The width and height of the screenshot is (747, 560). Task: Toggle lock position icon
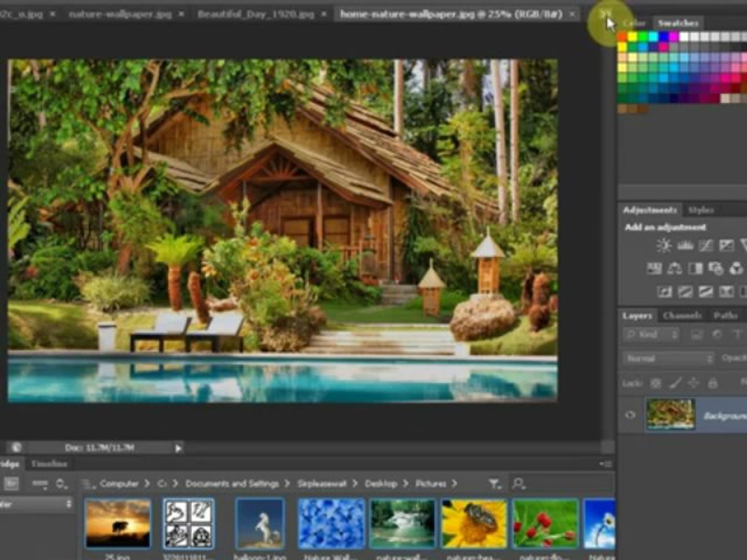point(694,383)
